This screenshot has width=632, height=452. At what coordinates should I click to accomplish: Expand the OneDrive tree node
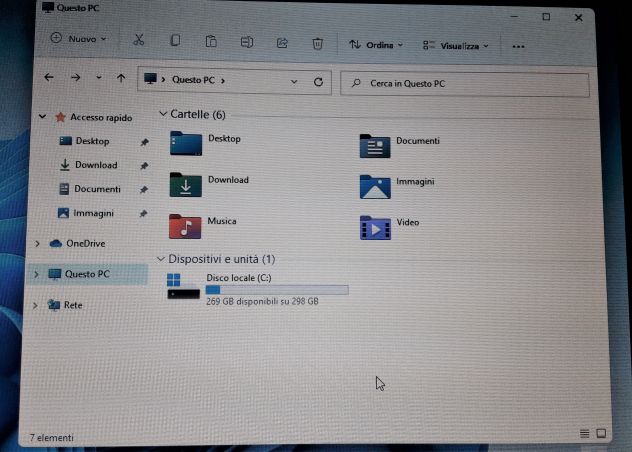point(37,244)
